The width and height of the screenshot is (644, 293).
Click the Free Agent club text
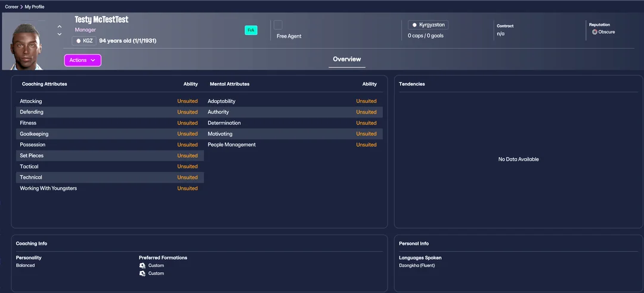289,36
